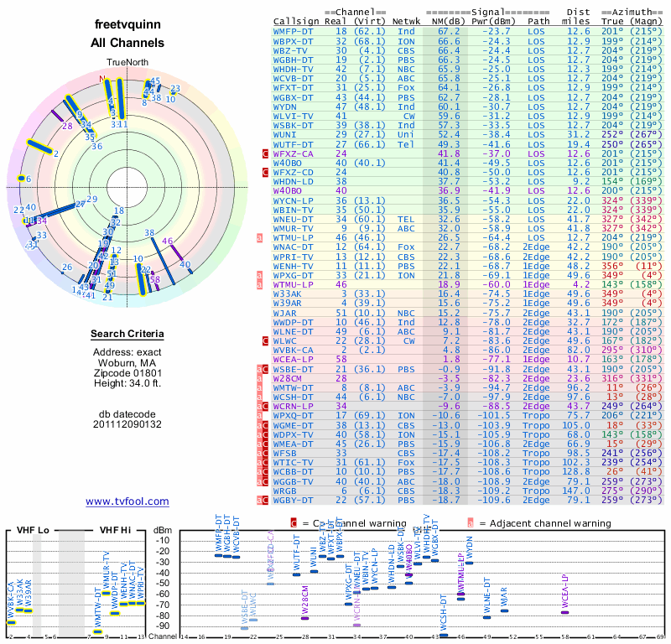Click the aC badge beside WGBY-DT

263,500
